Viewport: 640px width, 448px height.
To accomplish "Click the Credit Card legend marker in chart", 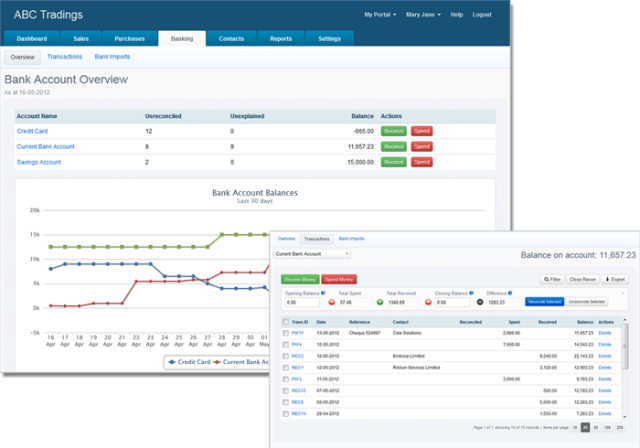I will click(x=172, y=362).
